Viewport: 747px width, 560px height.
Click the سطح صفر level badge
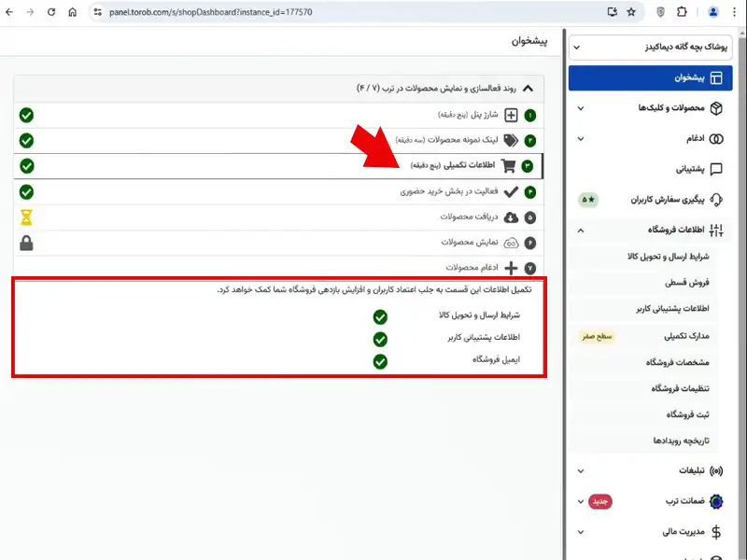coord(597,336)
